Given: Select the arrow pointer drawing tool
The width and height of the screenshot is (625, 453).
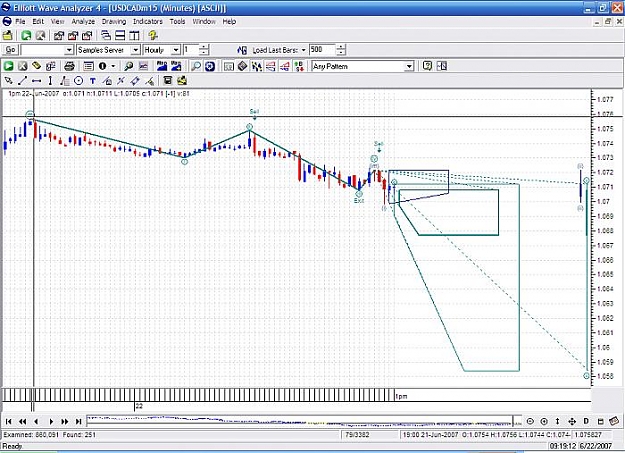Looking at the screenshot, I should click(x=8, y=81).
